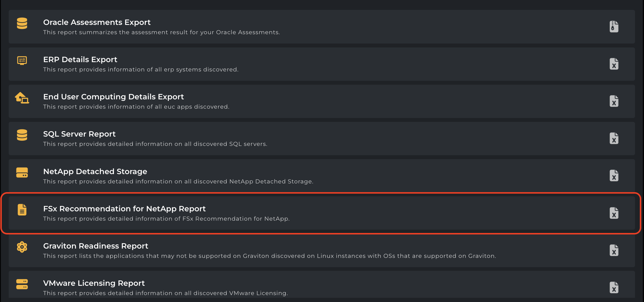Download the Oracle Assessments Export zip file
Viewport: 644px width, 302px height.
coord(614,27)
